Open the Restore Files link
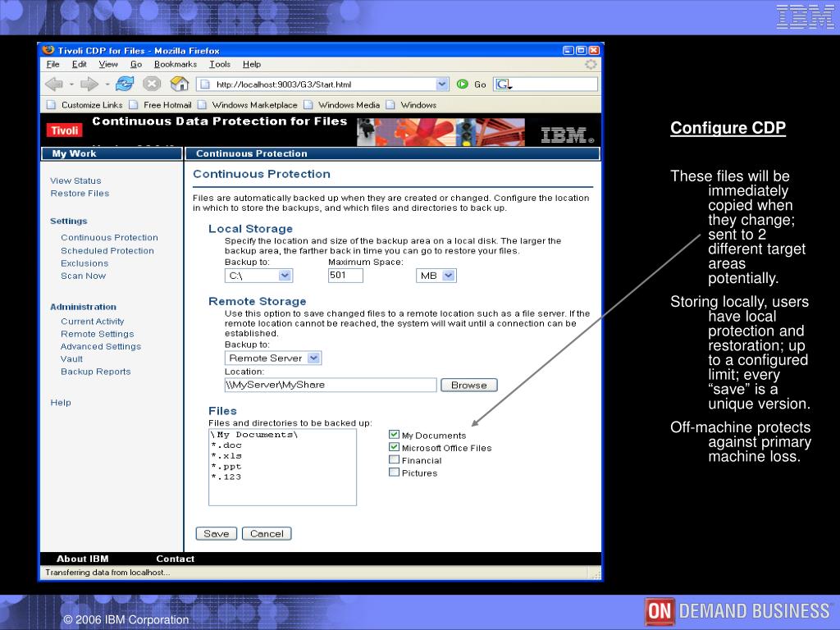Image resolution: width=840 pixels, height=630 pixels. (80, 194)
